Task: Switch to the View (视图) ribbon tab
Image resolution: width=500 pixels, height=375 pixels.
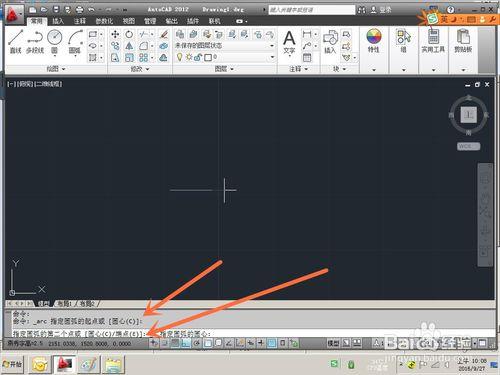Action: (x=129, y=21)
